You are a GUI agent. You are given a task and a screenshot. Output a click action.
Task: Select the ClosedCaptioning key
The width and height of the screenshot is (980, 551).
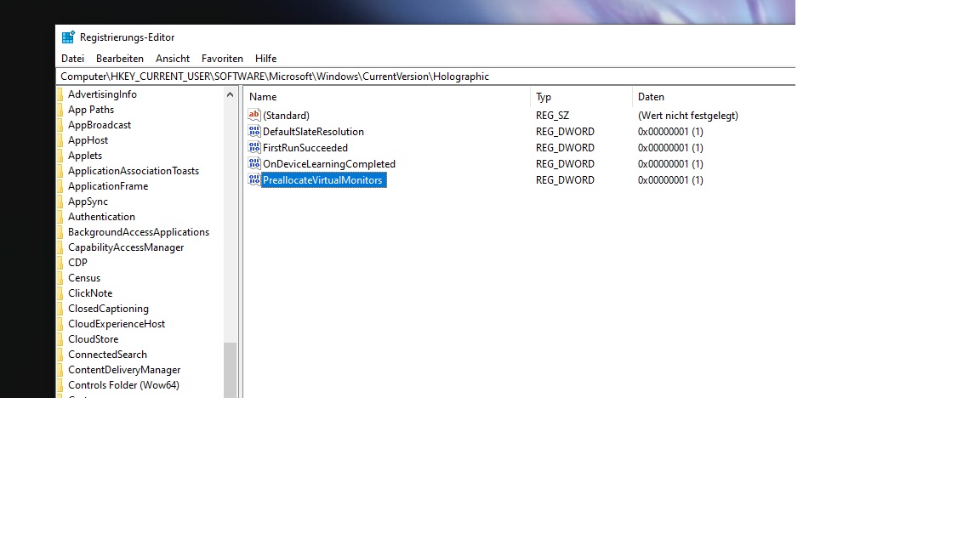[108, 309]
